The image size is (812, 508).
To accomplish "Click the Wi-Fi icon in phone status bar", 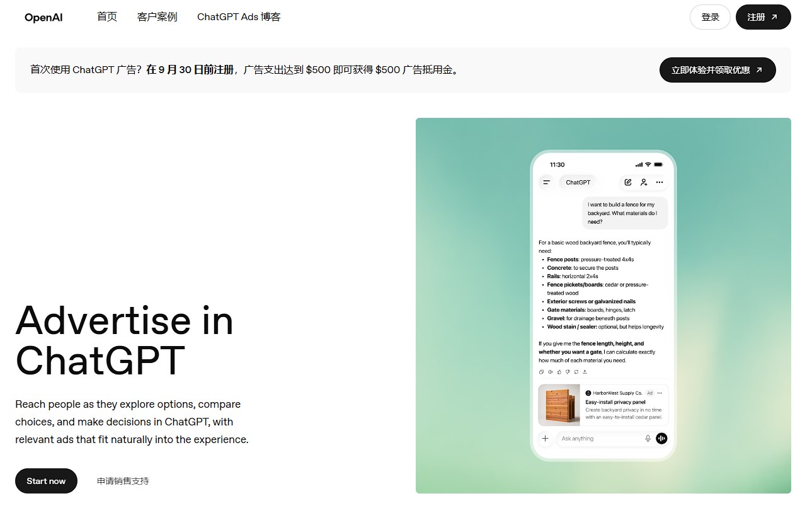I will 648,165.
